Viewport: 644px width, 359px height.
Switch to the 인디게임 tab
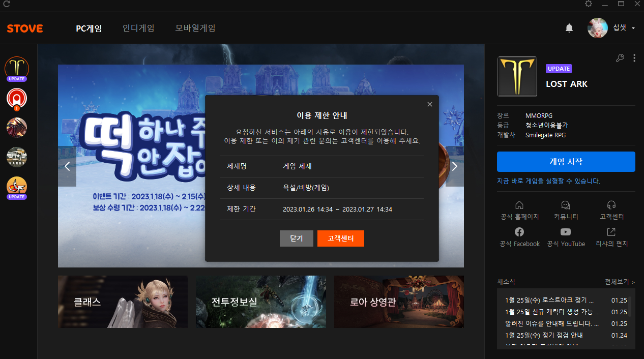(x=138, y=28)
